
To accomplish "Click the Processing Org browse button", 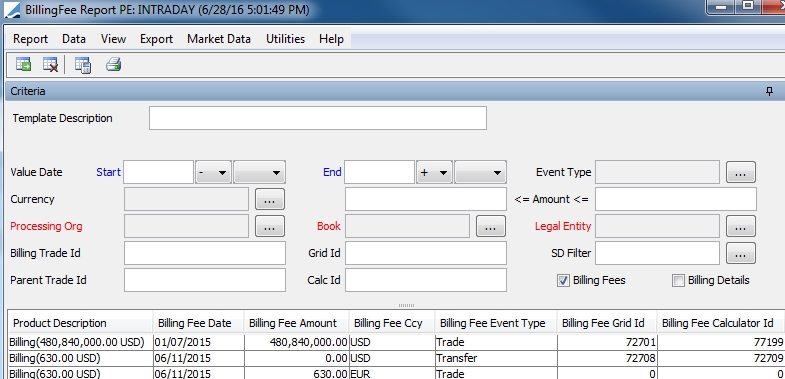I will 270,226.
